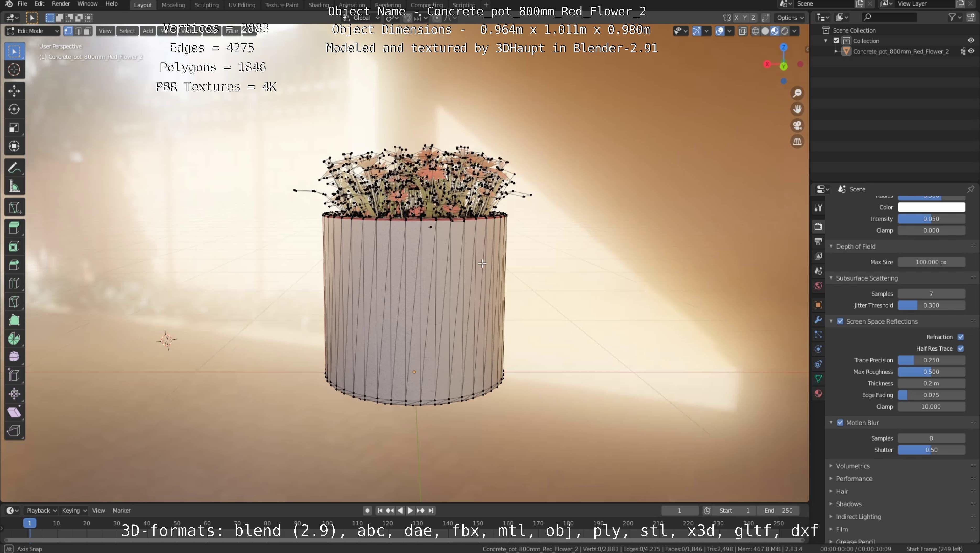Image resolution: width=980 pixels, height=553 pixels.
Task: Open the viewport Options dropdown
Action: [x=790, y=18]
